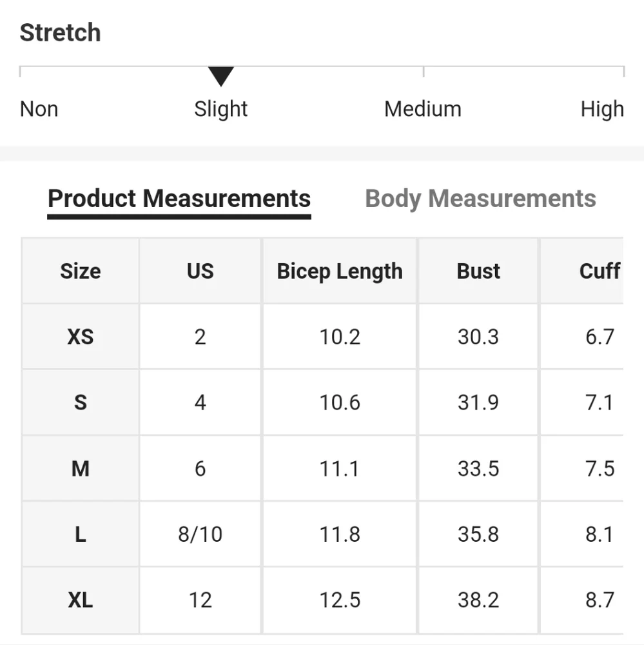
Task: Select the S size row label
Action: pyautogui.click(x=80, y=402)
